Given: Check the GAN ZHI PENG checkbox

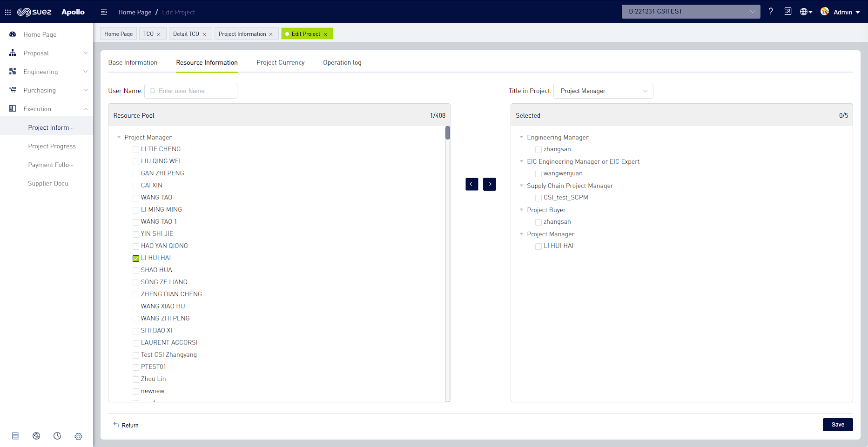Looking at the screenshot, I should (x=136, y=174).
